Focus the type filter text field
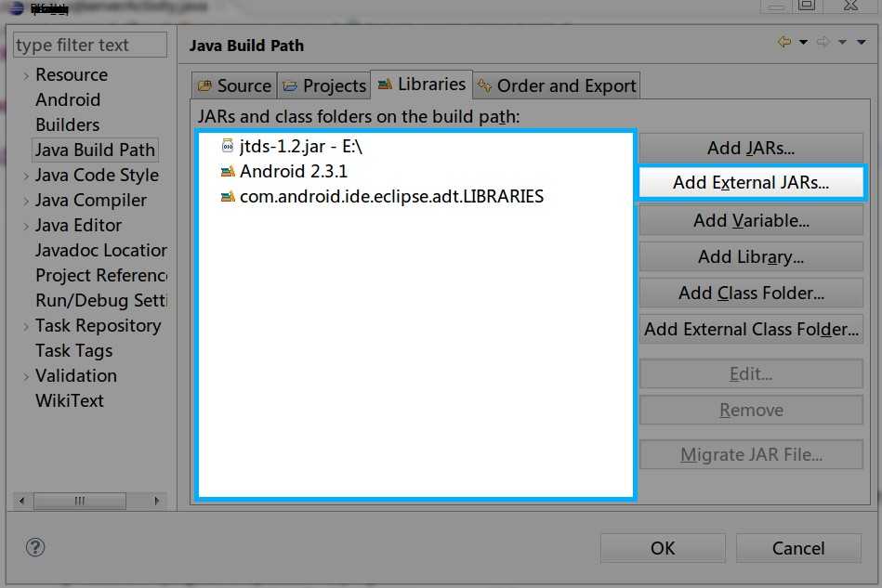 tap(90, 45)
